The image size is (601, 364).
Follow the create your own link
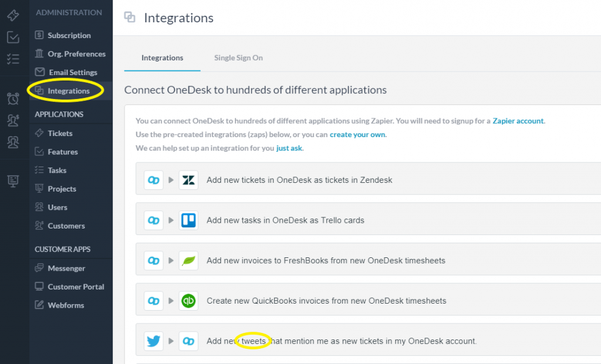357,134
